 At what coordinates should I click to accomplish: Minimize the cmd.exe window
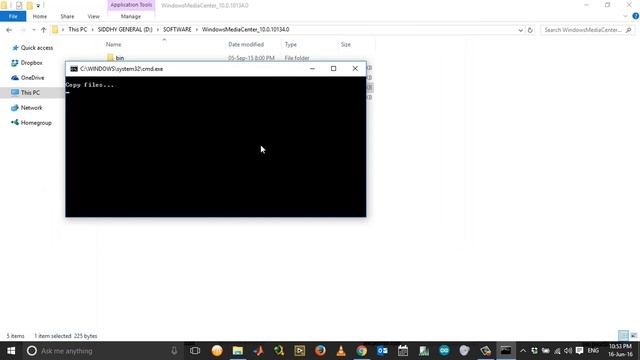(x=312, y=69)
